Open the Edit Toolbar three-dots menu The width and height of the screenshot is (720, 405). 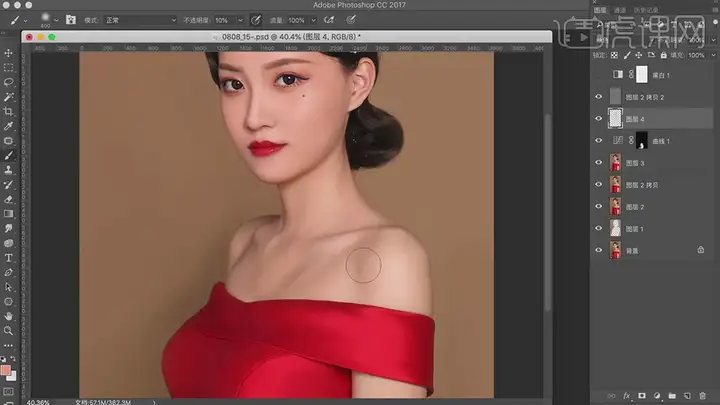pyautogui.click(x=8, y=345)
